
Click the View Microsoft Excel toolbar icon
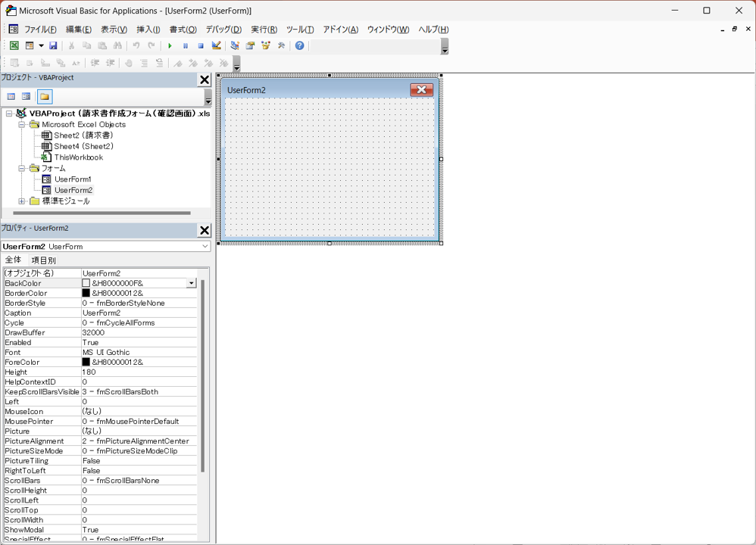click(x=14, y=45)
